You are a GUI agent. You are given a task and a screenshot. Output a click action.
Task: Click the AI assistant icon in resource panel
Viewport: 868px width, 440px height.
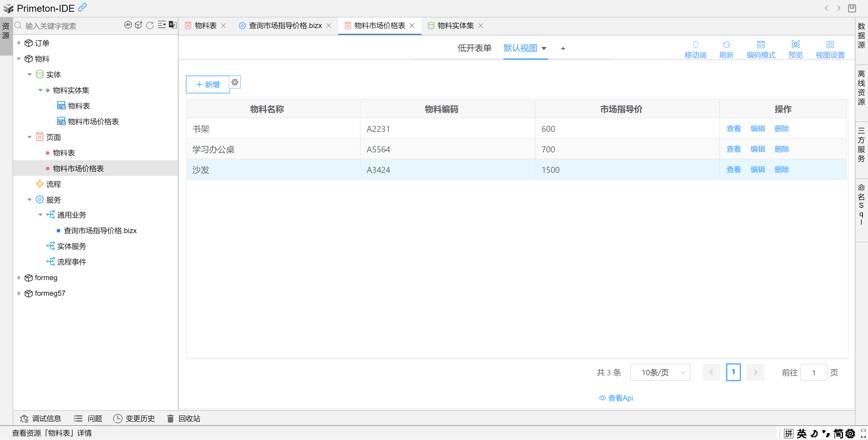tap(128, 25)
